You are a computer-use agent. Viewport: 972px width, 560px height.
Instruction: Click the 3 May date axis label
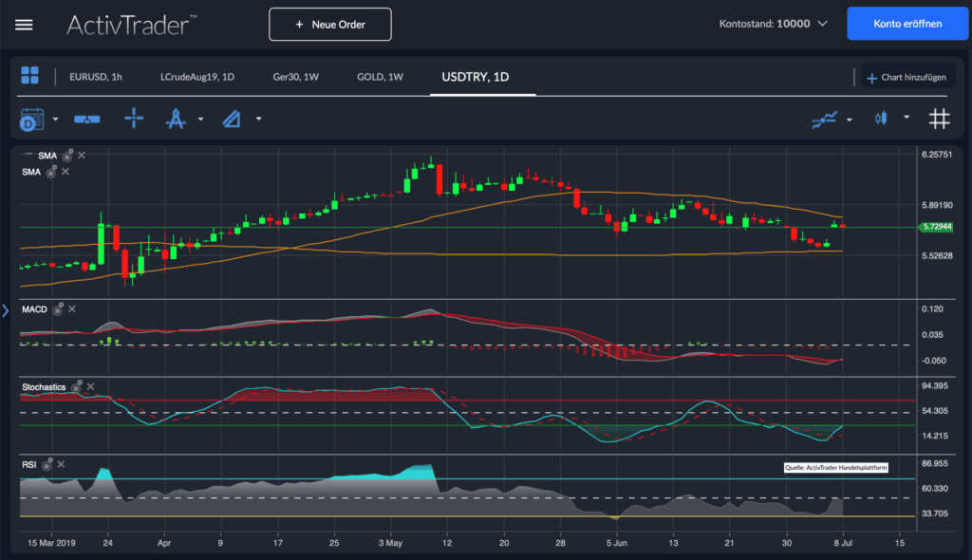390,543
